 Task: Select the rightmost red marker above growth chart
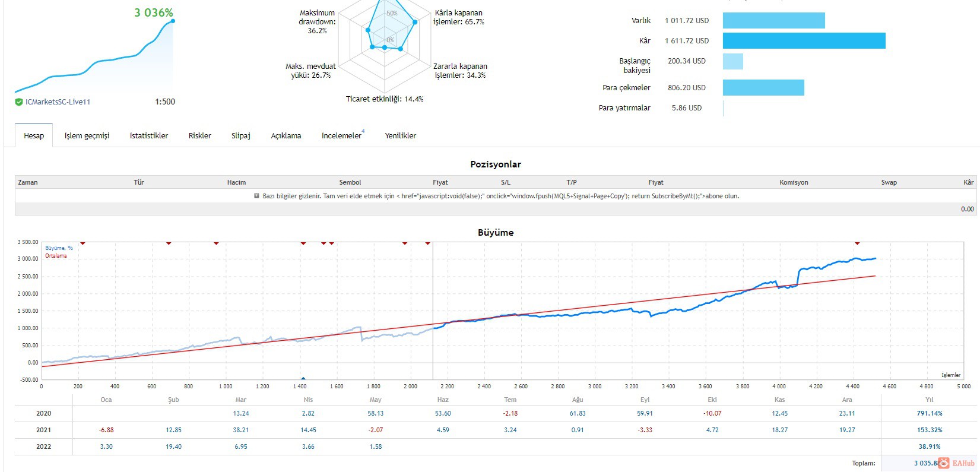(857, 243)
